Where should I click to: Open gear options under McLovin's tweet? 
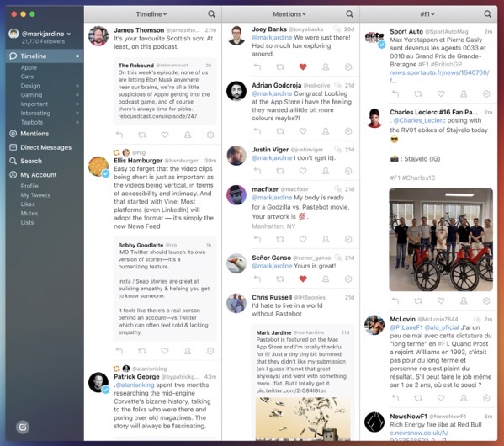pos(486,398)
